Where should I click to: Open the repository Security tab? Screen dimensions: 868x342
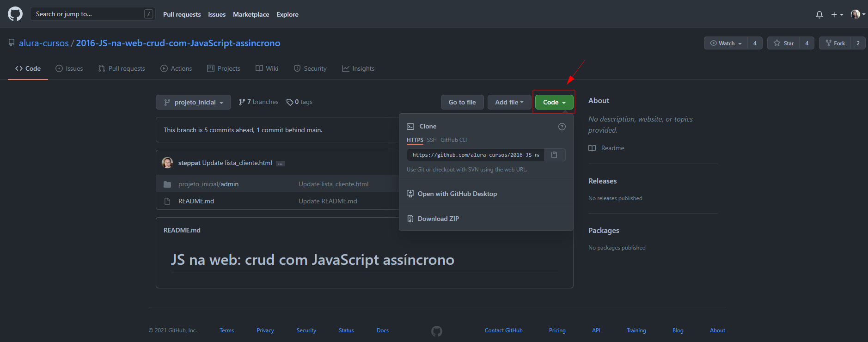[x=310, y=68]
